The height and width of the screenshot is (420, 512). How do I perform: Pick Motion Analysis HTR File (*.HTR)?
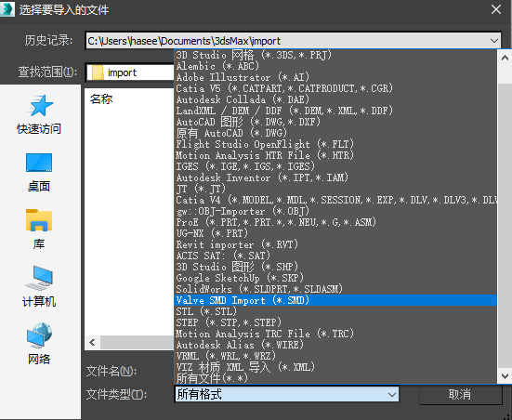[x=335, y=155]
